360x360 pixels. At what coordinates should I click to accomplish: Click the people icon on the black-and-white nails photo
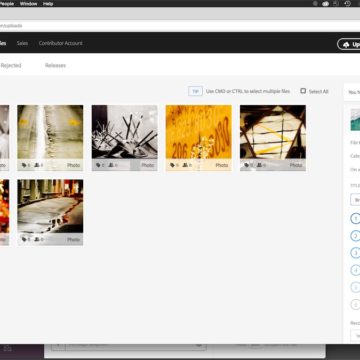click(x=111, y=165)
